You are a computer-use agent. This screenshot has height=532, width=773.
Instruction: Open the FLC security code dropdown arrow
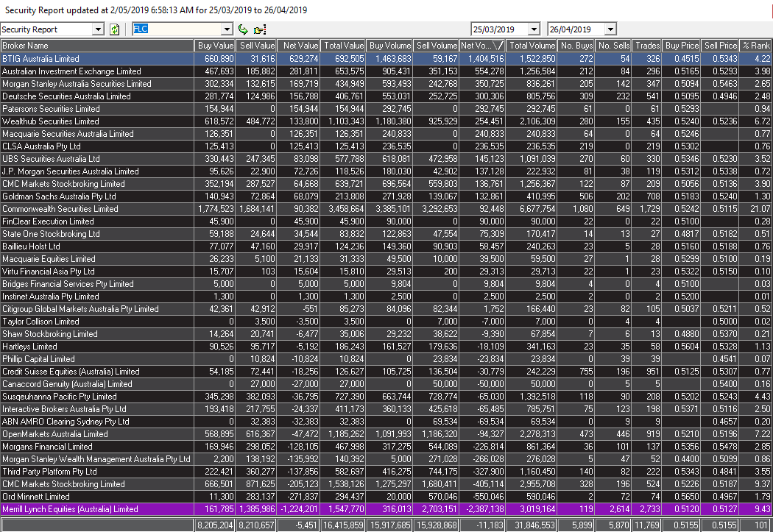(x=227, y=29)
